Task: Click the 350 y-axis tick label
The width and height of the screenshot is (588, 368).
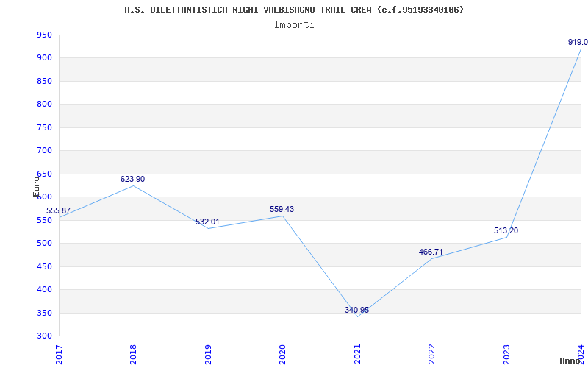Action: point(44,313)
